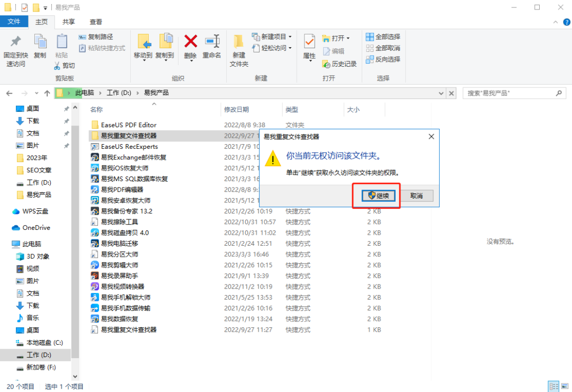Select 易我电脑迁移 shortcut

coord(114,244)
